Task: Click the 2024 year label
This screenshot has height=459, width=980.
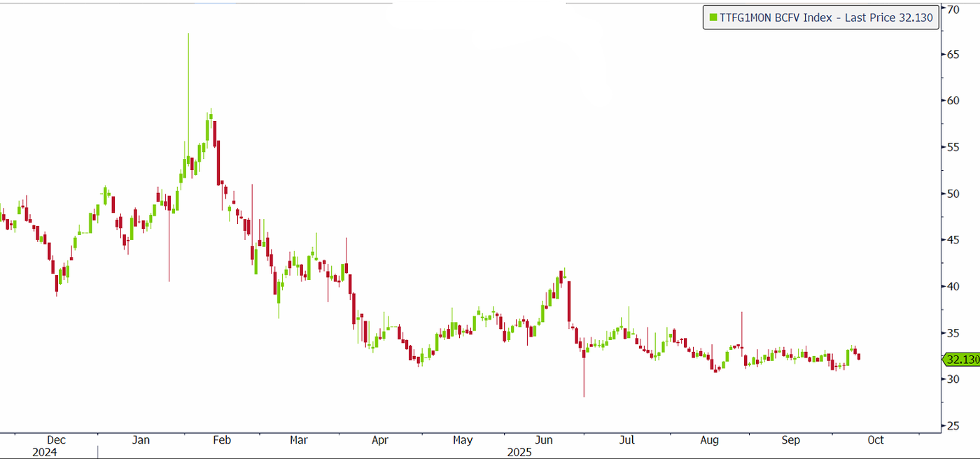Action: [x=43, y=453]
